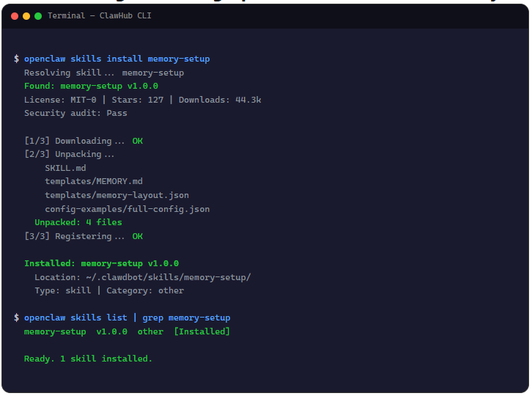
Task: Click the 'Category: other' text
Action: (x=145, y=290)
